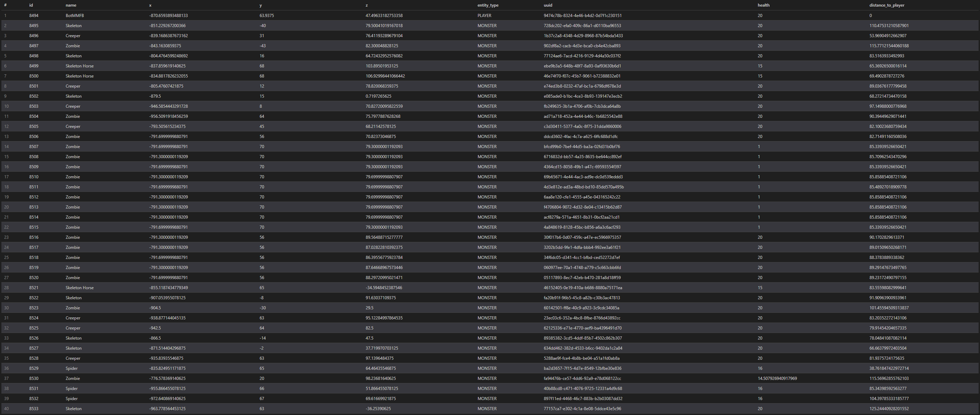This screenshot has width=980, height=415.
Task: Select the BotMMFB player name cell
Action: [74, 16]
